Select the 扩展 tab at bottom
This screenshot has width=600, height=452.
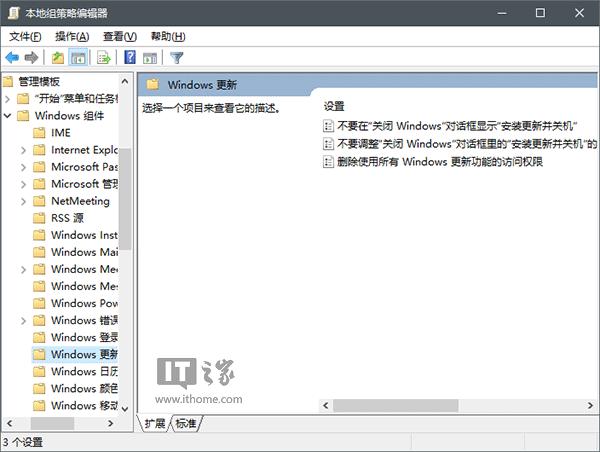(155, 424)
